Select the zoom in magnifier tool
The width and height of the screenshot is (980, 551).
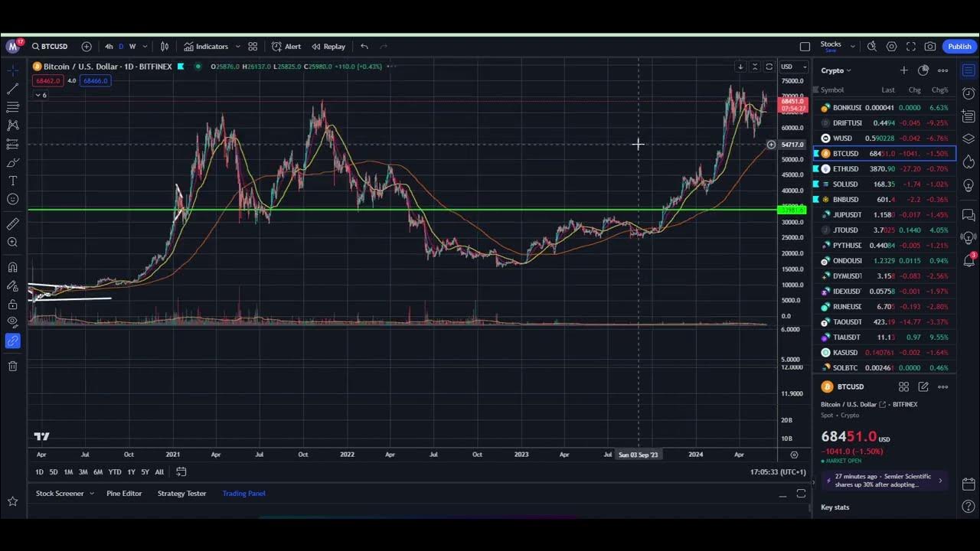[x=13, y=243]
